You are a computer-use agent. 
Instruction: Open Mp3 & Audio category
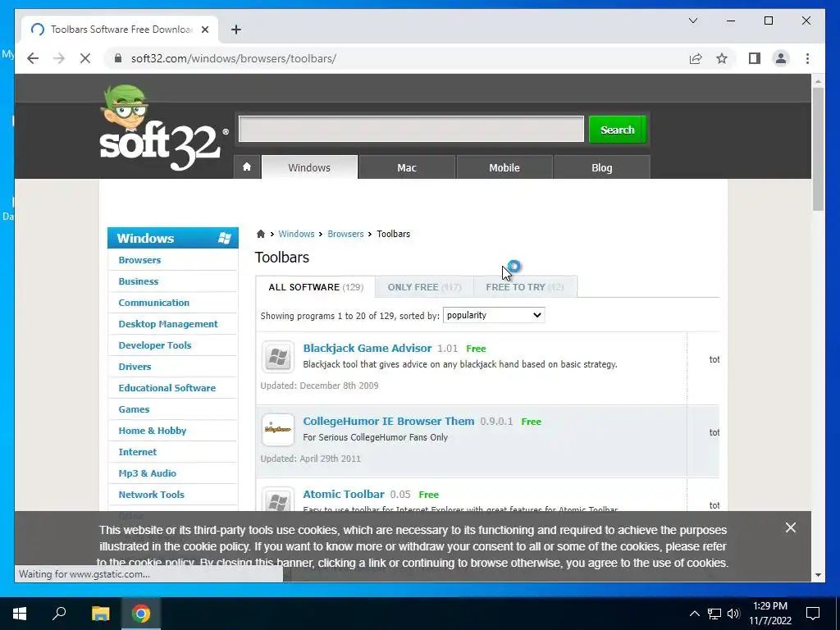[x=148, y=473]
